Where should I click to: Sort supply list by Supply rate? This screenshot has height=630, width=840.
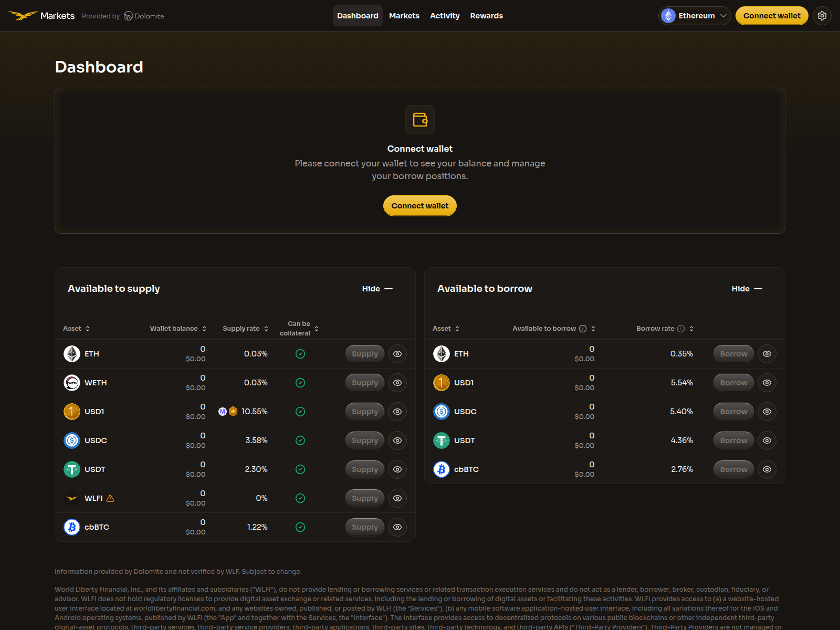point(246,329)
